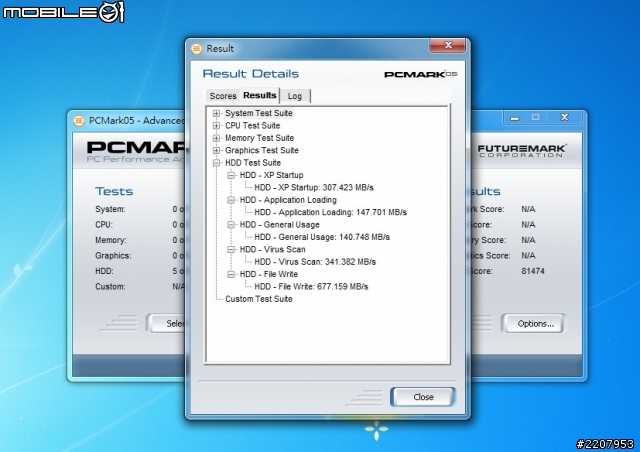Screen dimensions: 640x452
Task: Select the Memory Test Suite row
Action: click(x=260, y=138)
